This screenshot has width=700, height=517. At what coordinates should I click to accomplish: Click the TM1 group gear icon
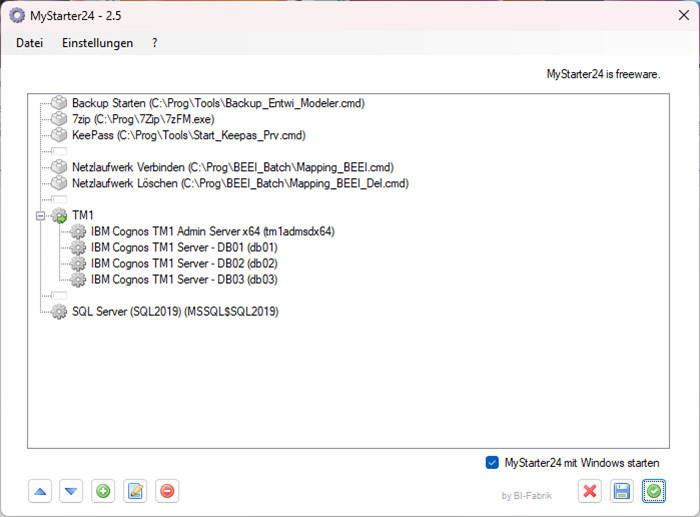click(x=59, y=215)
